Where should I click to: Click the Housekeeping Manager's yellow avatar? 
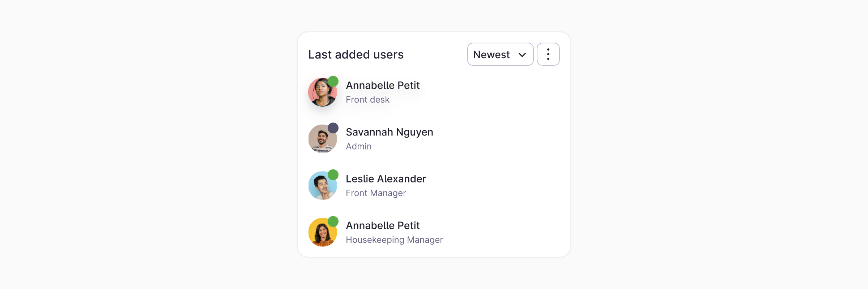pos(322,232)
